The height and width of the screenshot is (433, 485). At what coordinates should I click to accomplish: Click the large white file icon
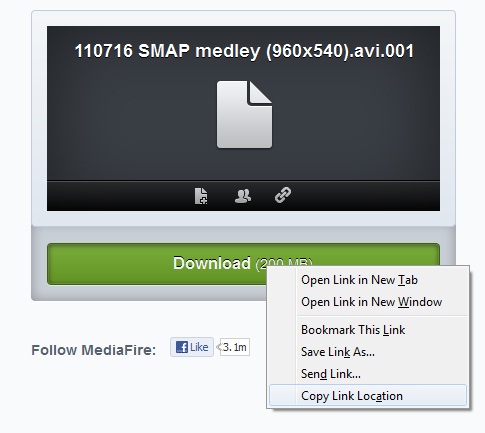click(244, 114)
